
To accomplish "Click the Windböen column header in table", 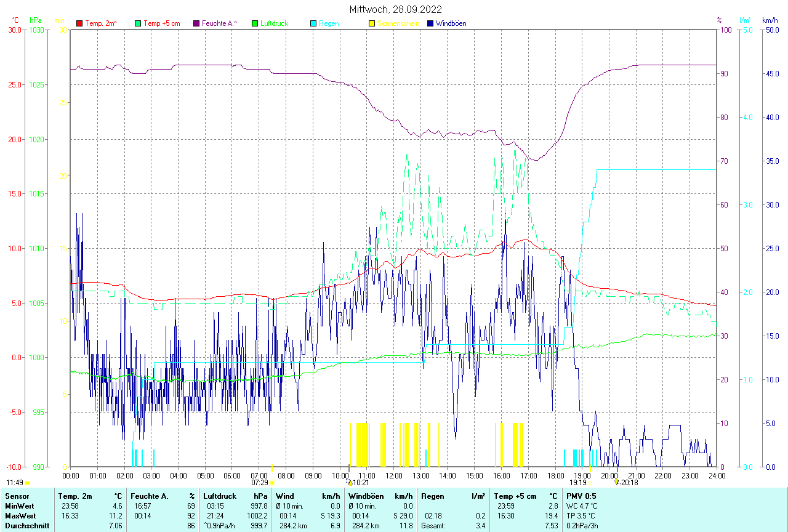I will 366,496.
